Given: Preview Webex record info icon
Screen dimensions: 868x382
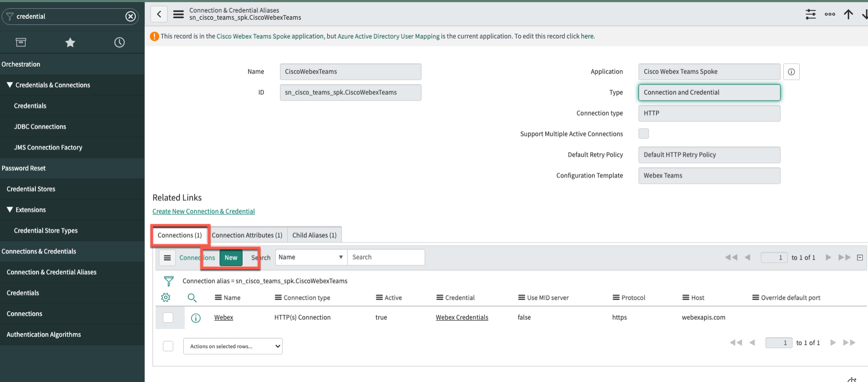Looking at the screenshot, I should tap(196, 318).
